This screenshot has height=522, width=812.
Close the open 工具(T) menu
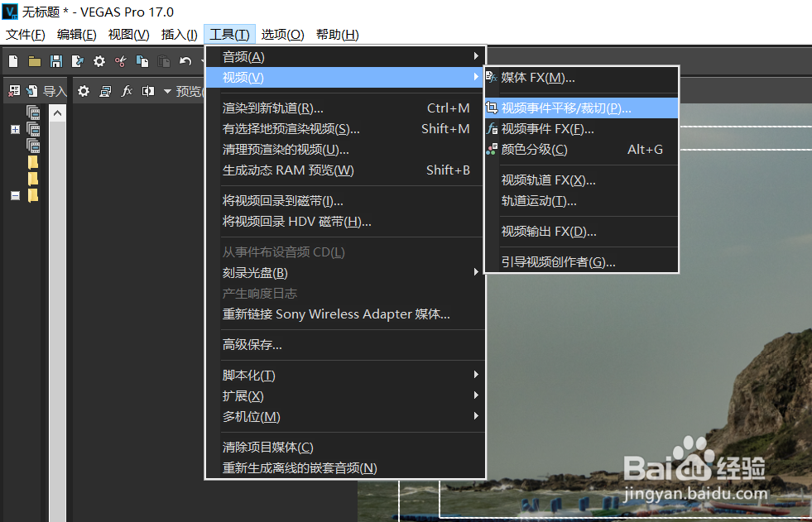point(229,35)
